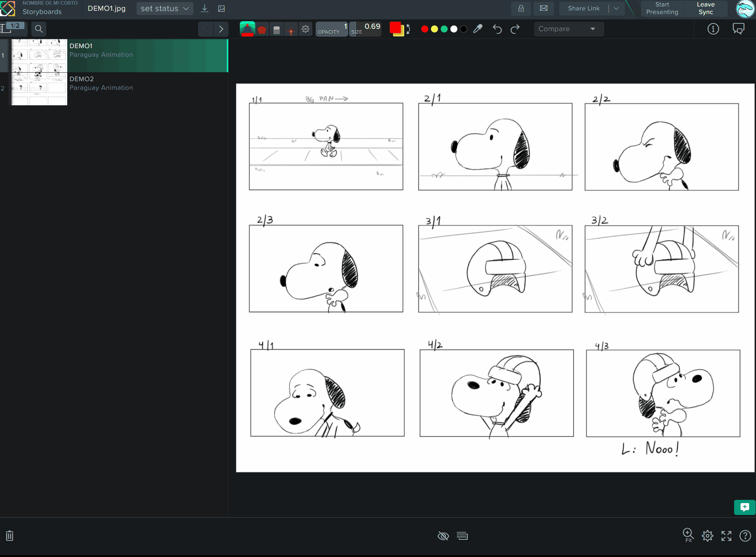
Task: Toggle the lock on this item
Action: [x=521, y=9]
